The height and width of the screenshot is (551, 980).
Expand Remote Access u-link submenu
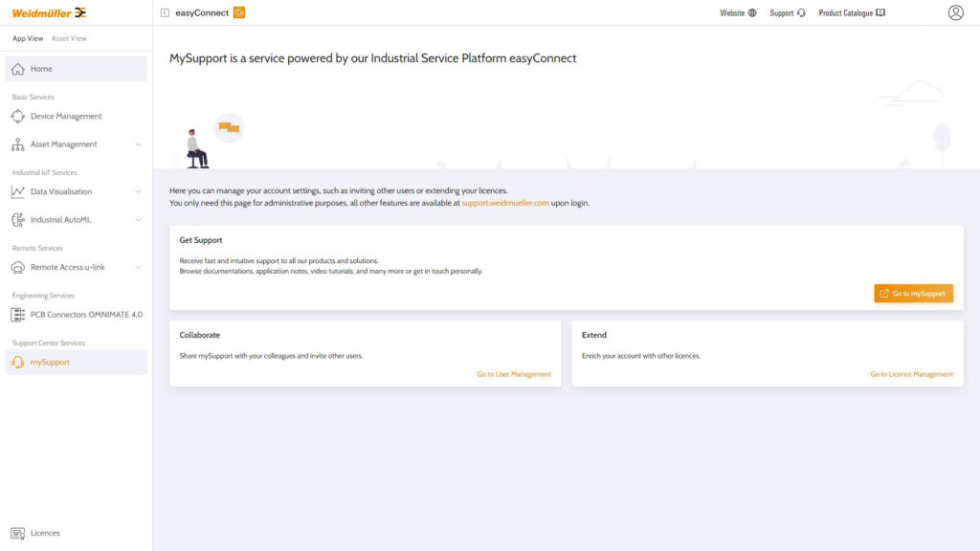coord(138,268)
